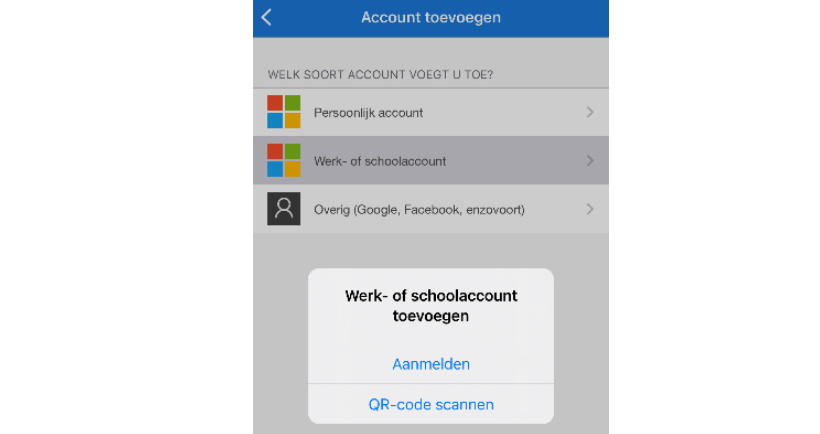Image resolution: width=820 pixels, height=434 pixels.
Task: Select the Werk- of schoolaccount list label
Action: point(380,161)
